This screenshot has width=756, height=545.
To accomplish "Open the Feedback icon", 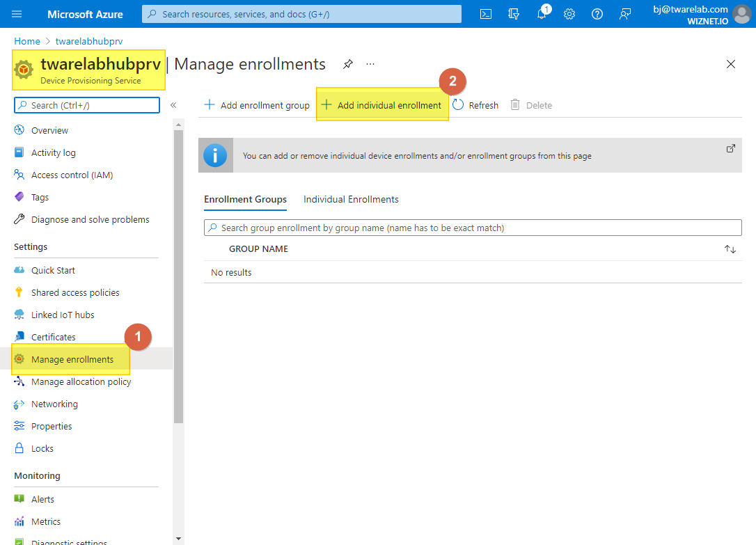I will [625, 14].
